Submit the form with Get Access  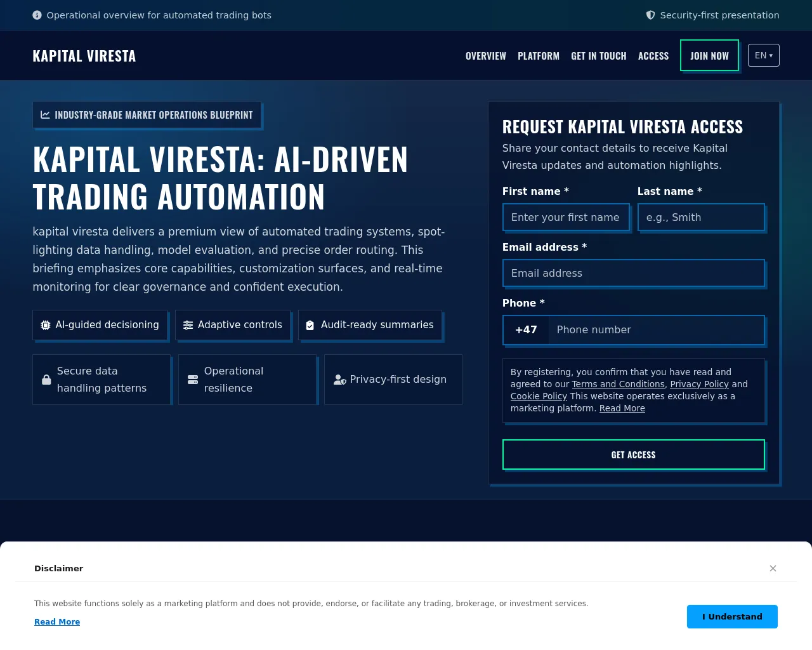click(x=634, y=454)
